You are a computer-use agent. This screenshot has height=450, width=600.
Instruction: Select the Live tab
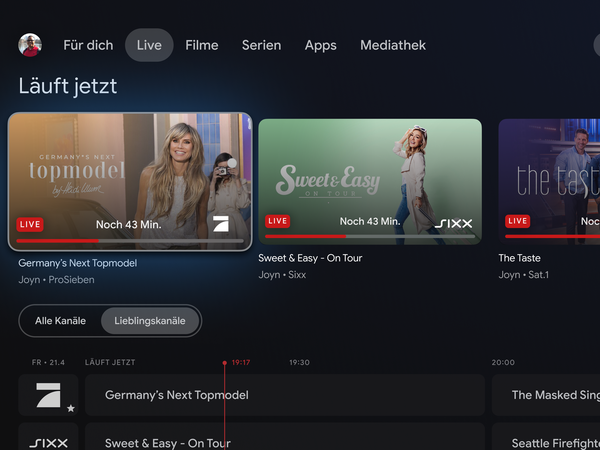point(149,45)
